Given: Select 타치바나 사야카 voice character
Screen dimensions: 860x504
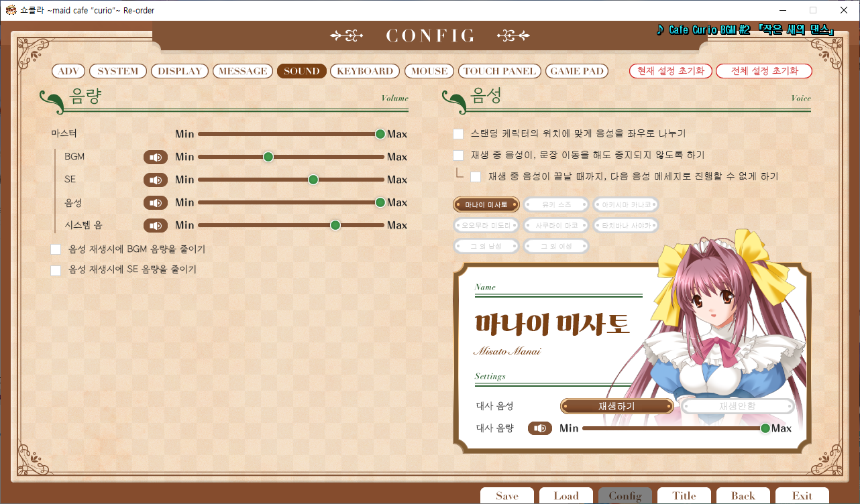Looking at the screenshot, I should click(x=626, y=225).
